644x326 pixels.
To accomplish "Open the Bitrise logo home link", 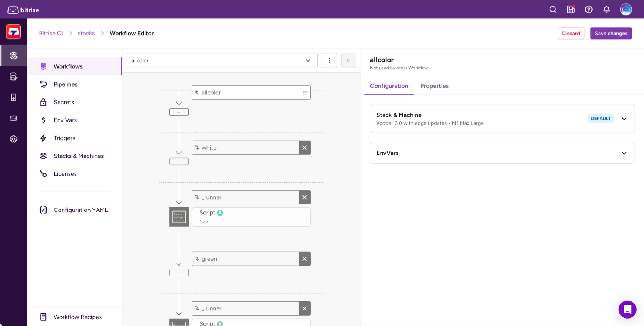I will tap(23, 10).
